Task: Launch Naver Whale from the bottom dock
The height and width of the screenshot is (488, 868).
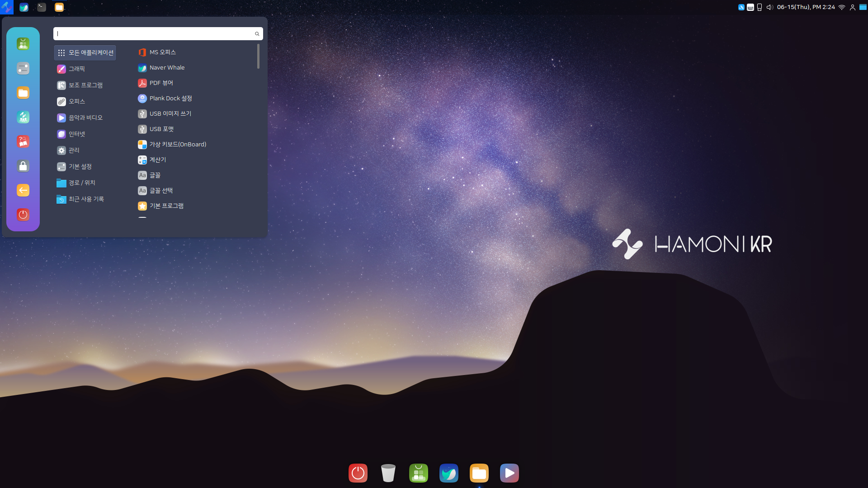Action: click(448, 473)
